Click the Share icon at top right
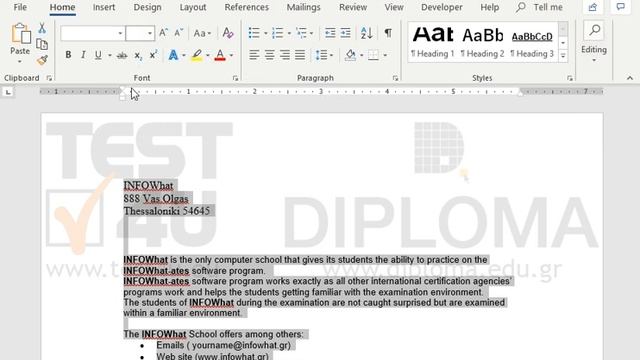The width and height of the screenshot is (640, 360). pyautogui.click(x=593, y=7)
